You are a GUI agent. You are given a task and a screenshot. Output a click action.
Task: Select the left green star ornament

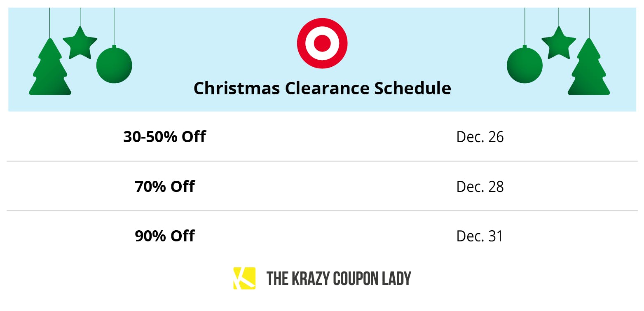tap(80, 43)
